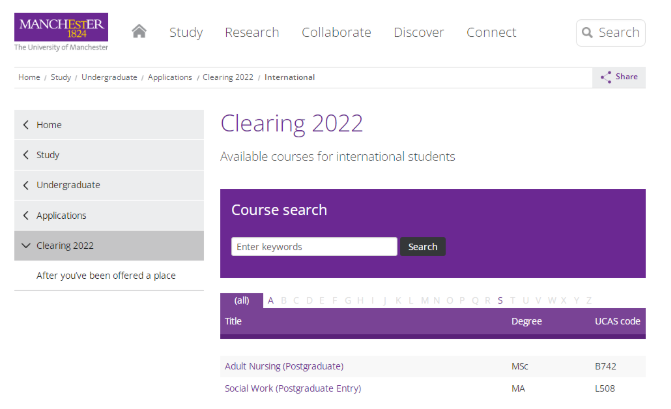
Task: Collapse the Clearing 2022 sidebar section
Action: [25, 246]
